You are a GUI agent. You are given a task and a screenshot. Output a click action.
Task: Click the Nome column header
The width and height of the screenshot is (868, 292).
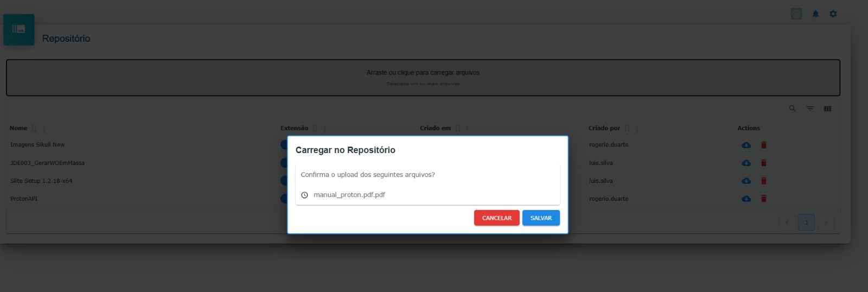18,129
